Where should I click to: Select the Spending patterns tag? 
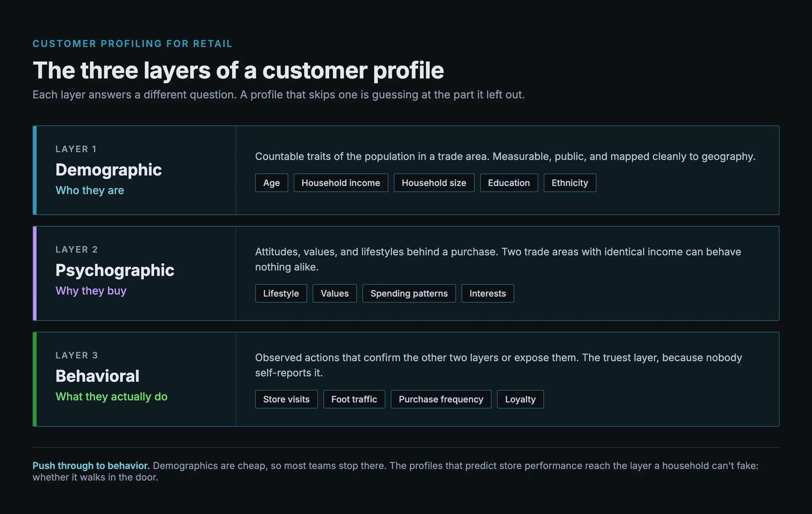[x=409, y=294]
